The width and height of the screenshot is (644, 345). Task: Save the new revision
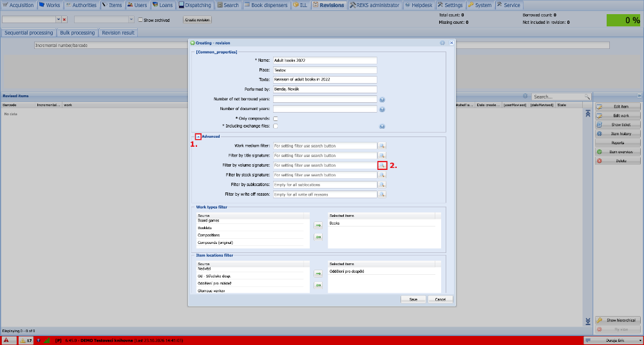413,299
